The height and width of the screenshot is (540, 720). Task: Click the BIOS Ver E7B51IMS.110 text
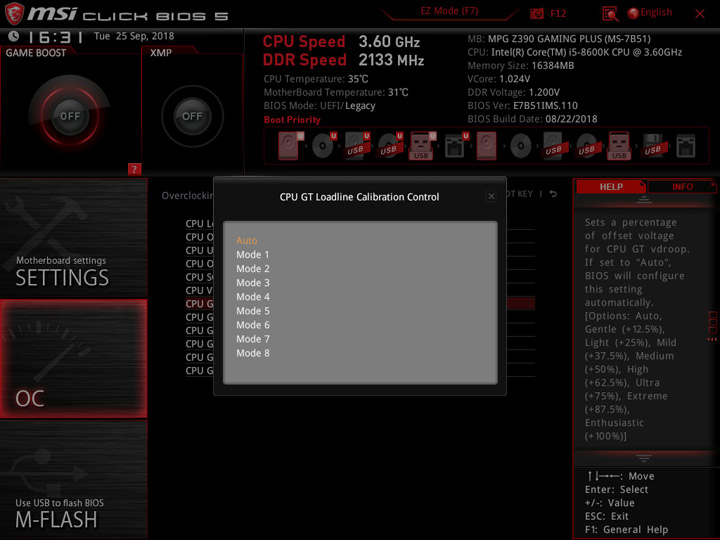(x=523, y=106)
